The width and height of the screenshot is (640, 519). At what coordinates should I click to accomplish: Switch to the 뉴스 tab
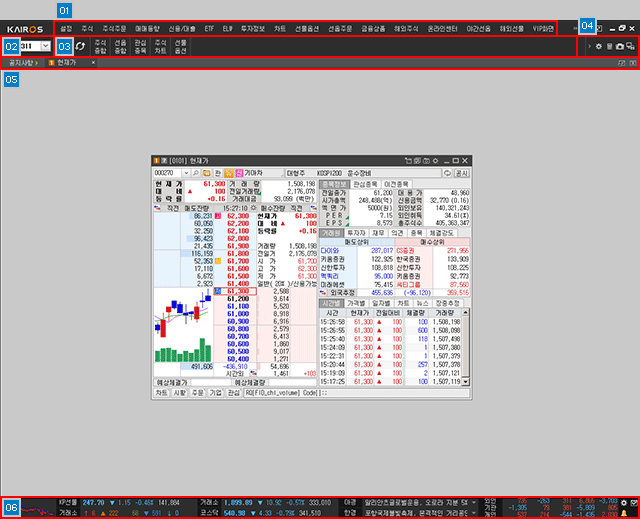[423, 303]
